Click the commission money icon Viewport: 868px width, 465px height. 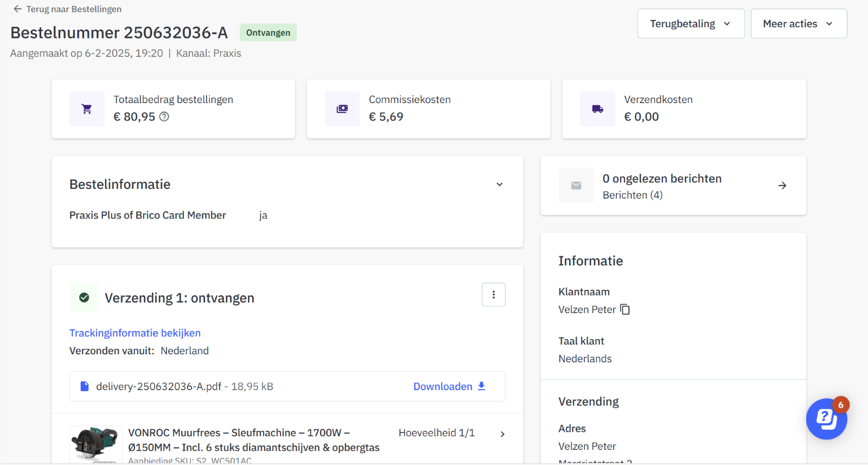[x=342, y=109]
